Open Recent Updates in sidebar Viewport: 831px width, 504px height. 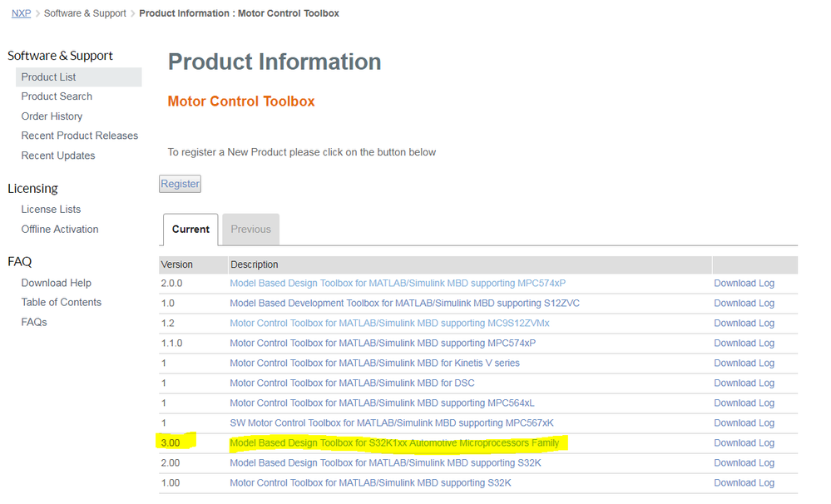click(x=58, y=156)
